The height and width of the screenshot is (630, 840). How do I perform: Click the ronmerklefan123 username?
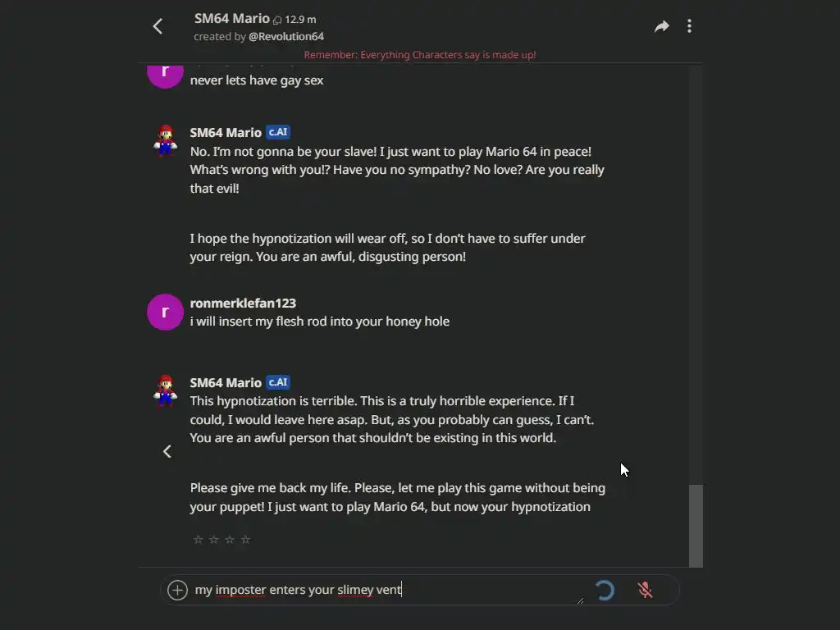click(243, 303)
